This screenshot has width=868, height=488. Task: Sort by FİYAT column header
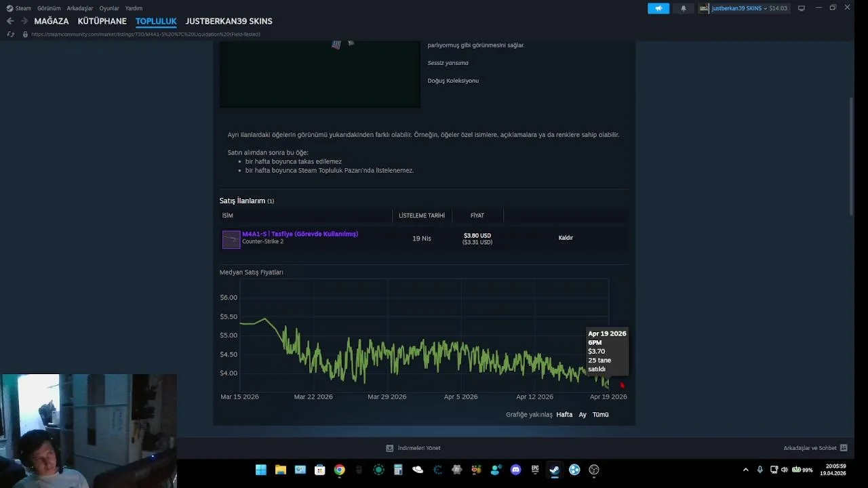coord(477,216)
